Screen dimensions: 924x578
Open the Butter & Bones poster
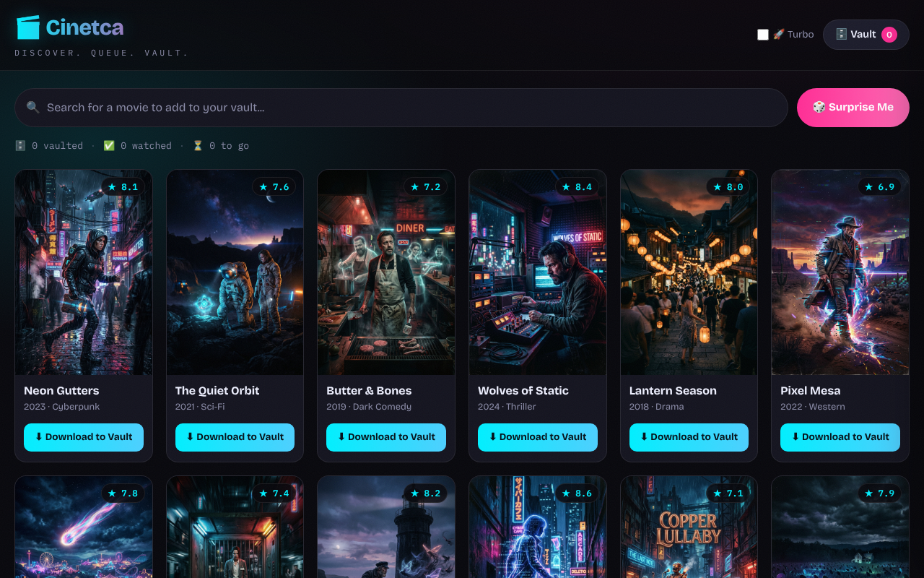pos(386,272)
